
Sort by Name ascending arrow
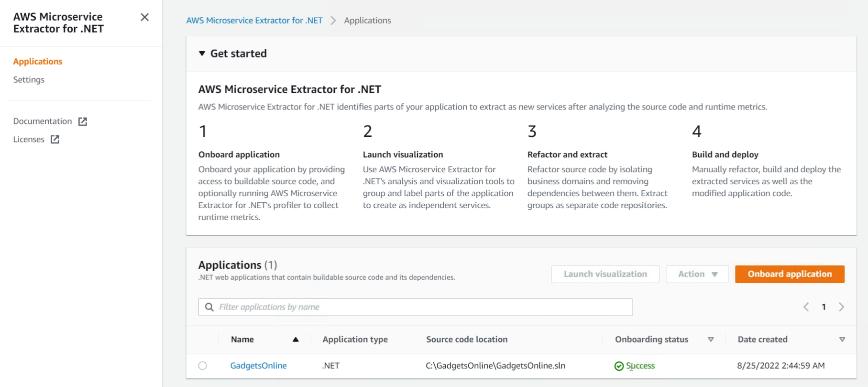coord(296,340)
